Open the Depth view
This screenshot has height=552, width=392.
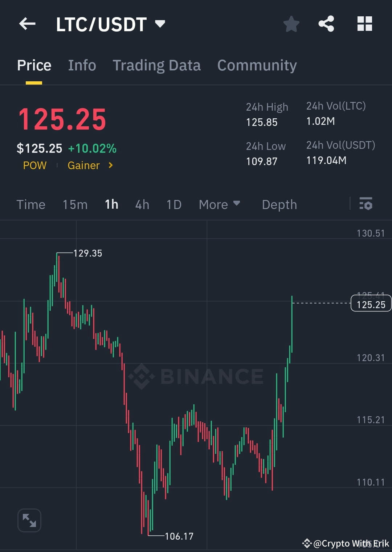click(x=279, y=204)
